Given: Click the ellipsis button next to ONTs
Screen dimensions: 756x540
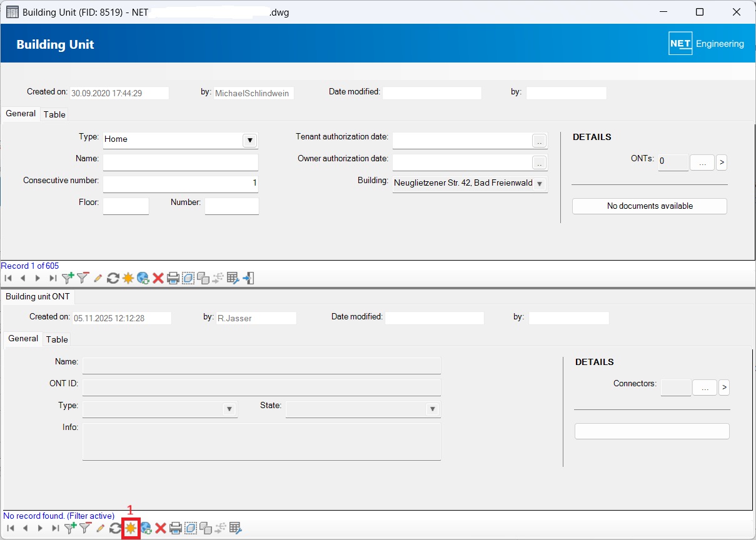Looking at the screenshot, I should click(x=702, y=162).
